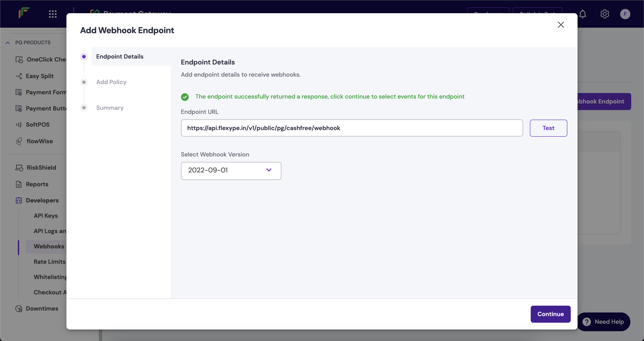Select the Add Policy step indicator
644x341 pixels.
click(84, 82)
